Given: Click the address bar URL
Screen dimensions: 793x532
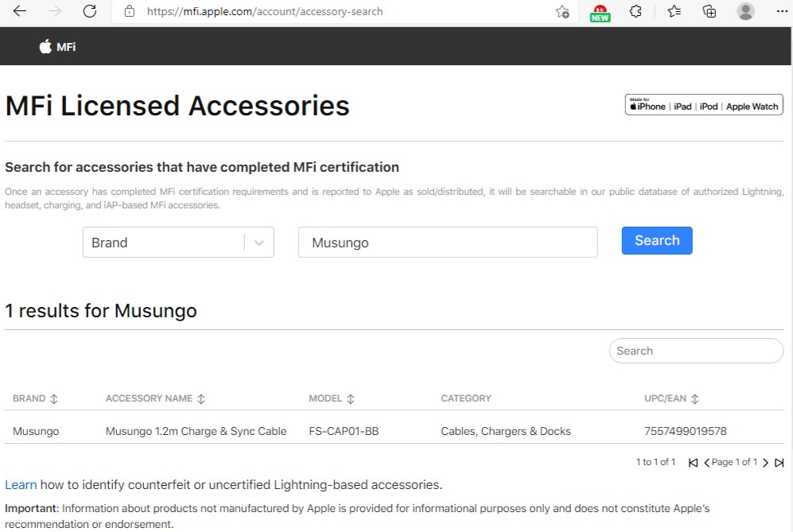Looking at the screenshot, I should pyautogui.click(x=265, y=11).
